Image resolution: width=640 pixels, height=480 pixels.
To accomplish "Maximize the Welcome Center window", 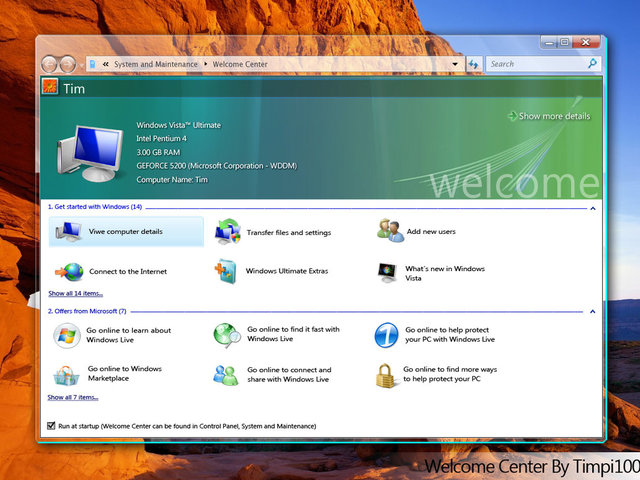I will [565, 42].
